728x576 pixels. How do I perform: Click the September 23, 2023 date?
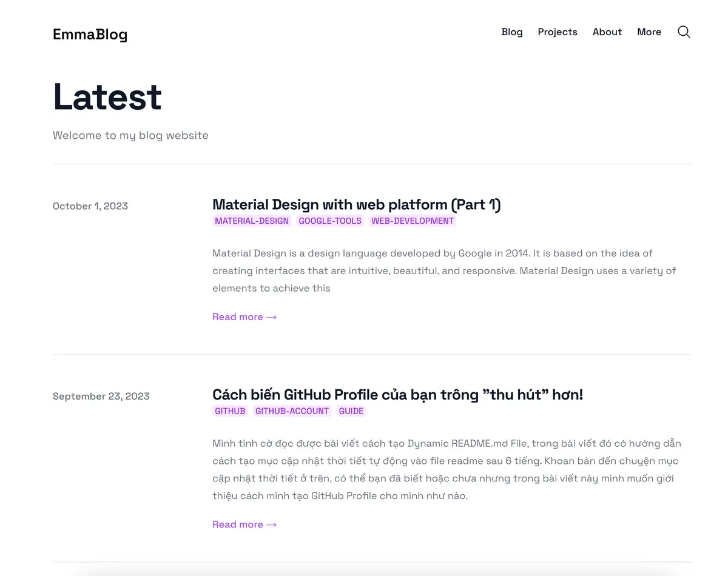pos(101,397)
